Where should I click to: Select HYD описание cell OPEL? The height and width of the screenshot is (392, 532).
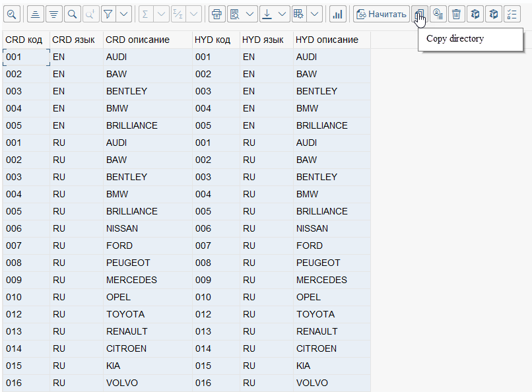332,297
